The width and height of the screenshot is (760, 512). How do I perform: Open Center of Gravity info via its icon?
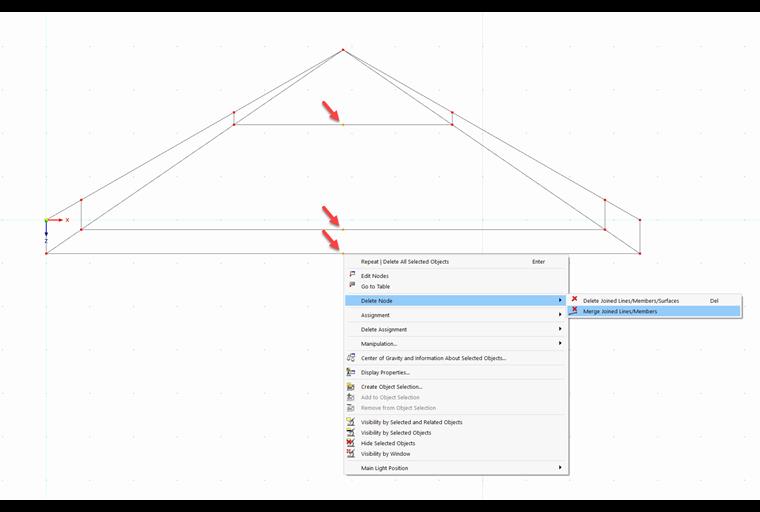pos(351,358)
